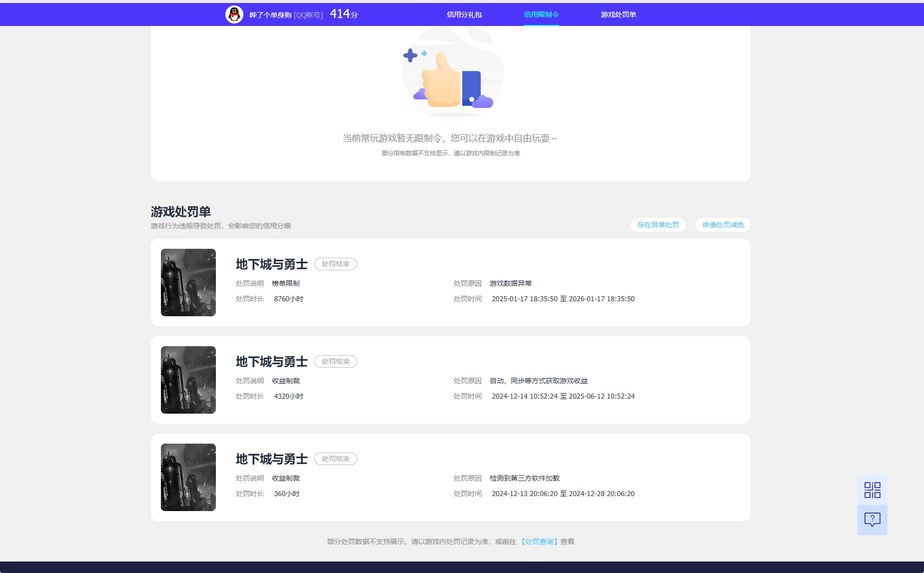
Task: Click 地下城与勇士 title on 360小时 card
Action: (272, 459)
